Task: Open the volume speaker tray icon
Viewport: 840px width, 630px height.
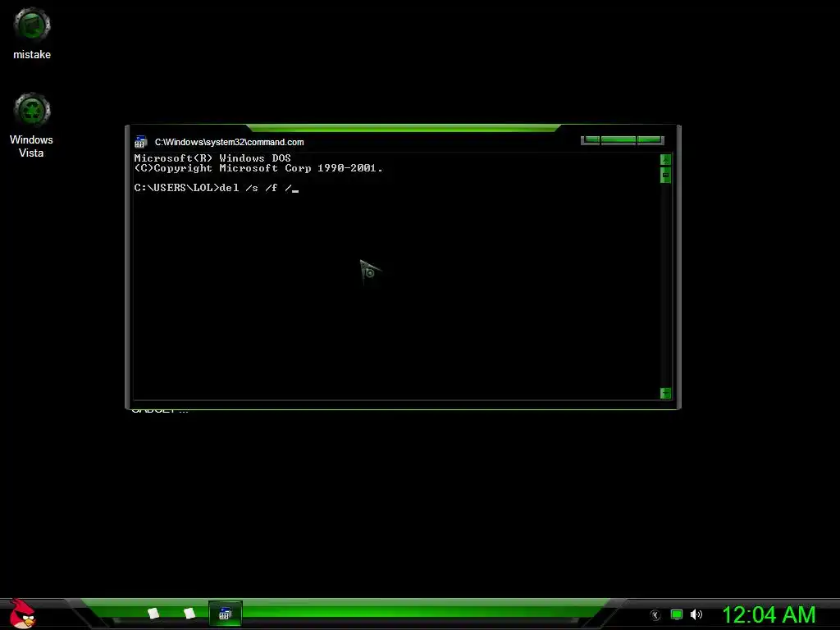Action: [696, 614]
